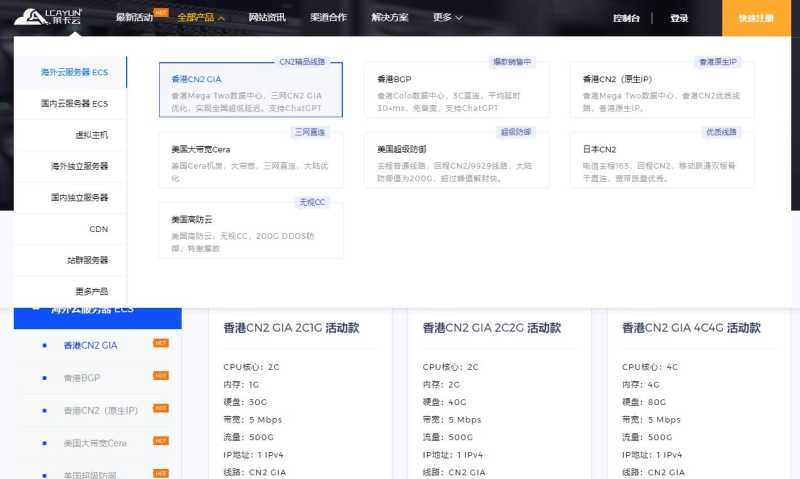Expand the 更多 dropdown in the header
The width and height of the screenshot is (800, 479).
pos(447,17)
